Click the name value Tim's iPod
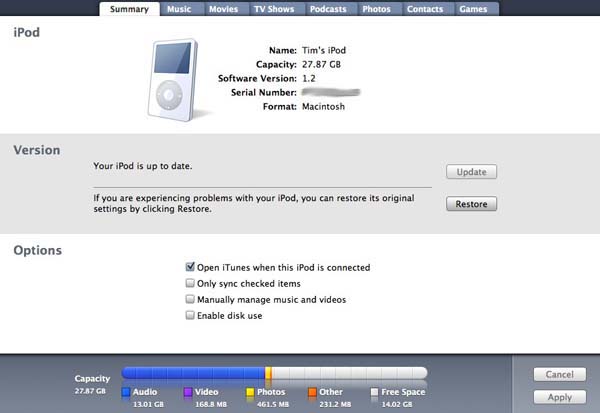 tap(324, 50)
